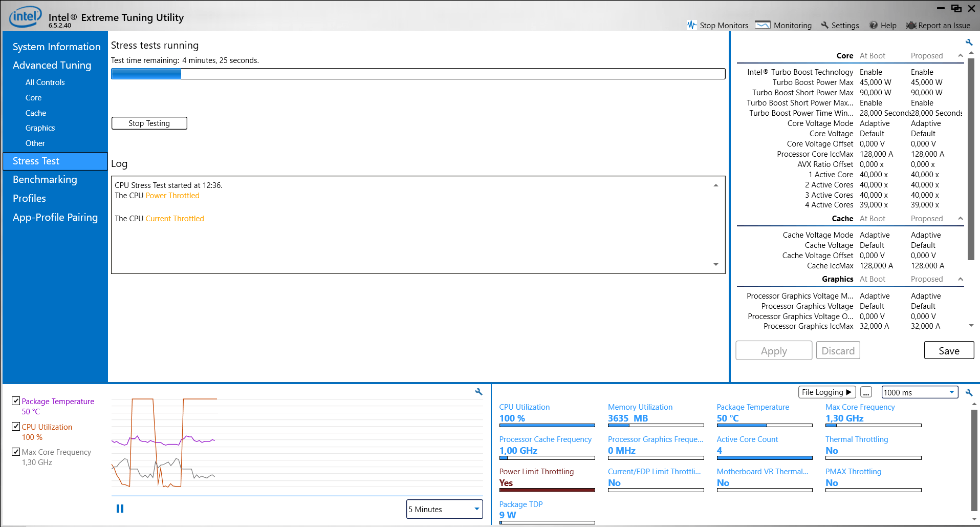The height and width of the screenshot is (527, 980).
Task: Click the Intel logo icon
Action: coord(26,17)
